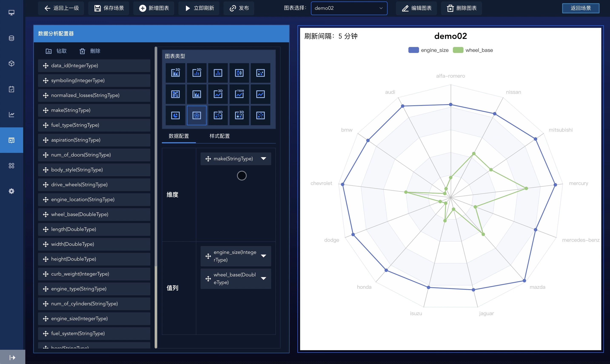Switch to the 数据配置 tab

[x=179, y=136]
